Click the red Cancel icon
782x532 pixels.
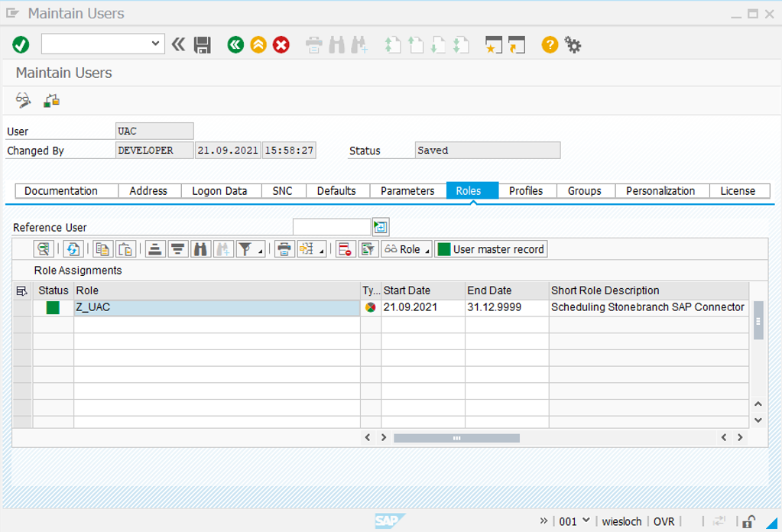281,45
